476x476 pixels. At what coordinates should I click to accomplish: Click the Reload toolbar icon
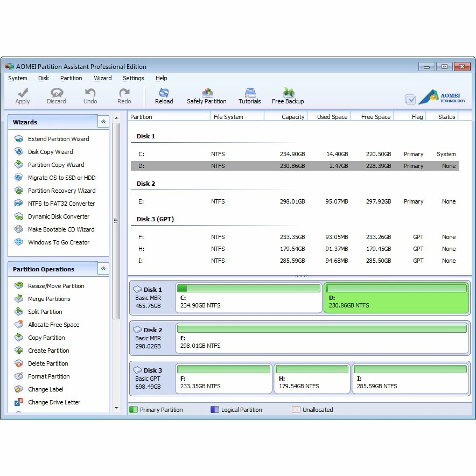(164, 96)
